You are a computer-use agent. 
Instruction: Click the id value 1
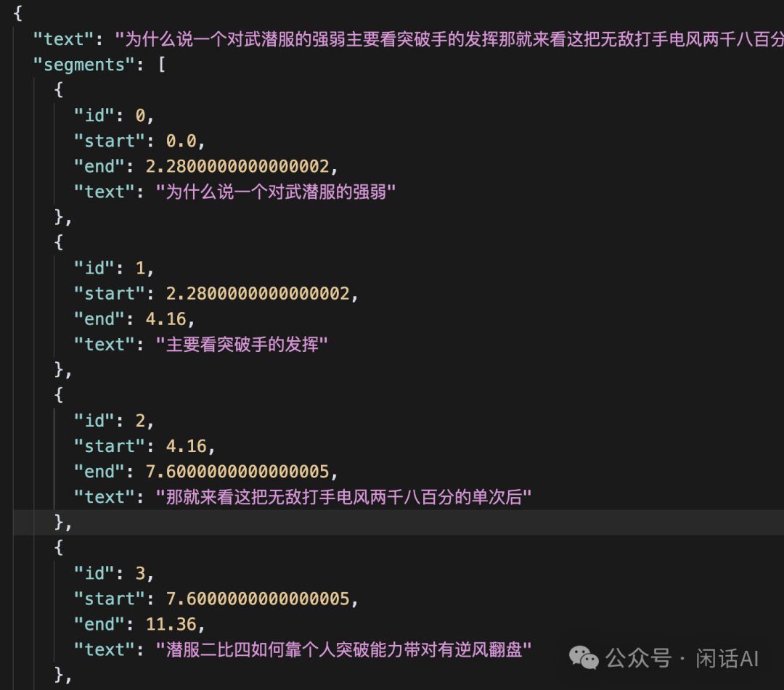141,268
